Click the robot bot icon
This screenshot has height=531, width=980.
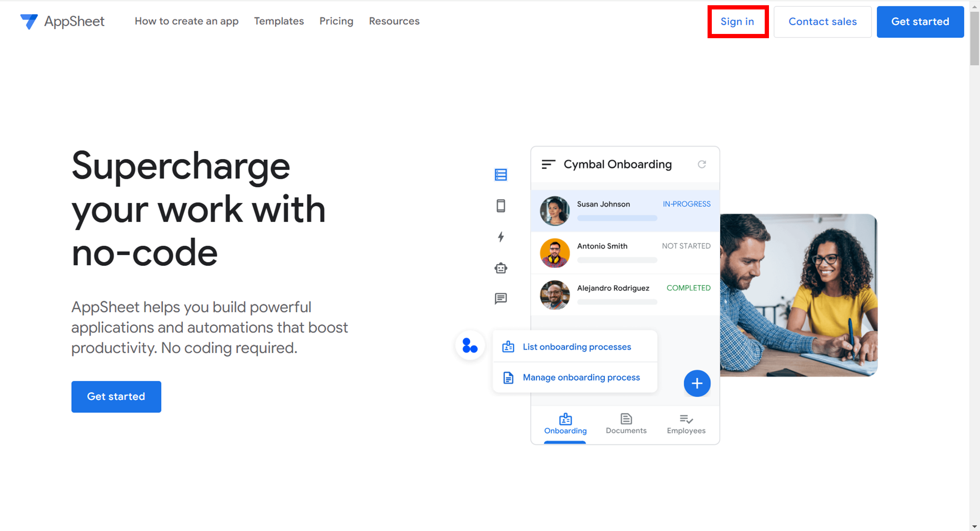[501, 268]
